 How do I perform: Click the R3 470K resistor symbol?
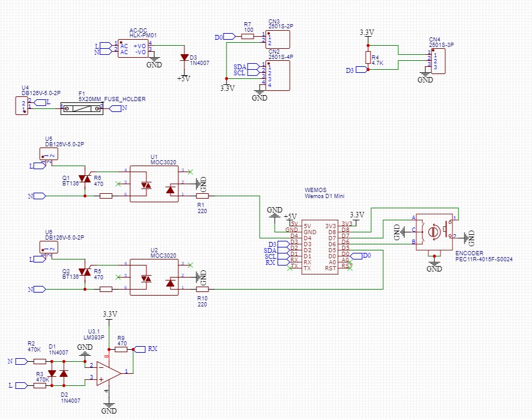tap(40, 385)
